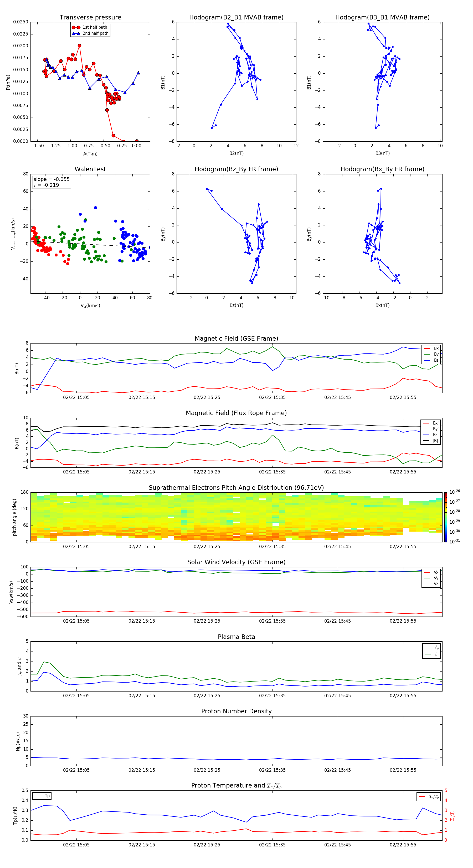Click the 30 tick on Proton Number Density

click(26, 716)
